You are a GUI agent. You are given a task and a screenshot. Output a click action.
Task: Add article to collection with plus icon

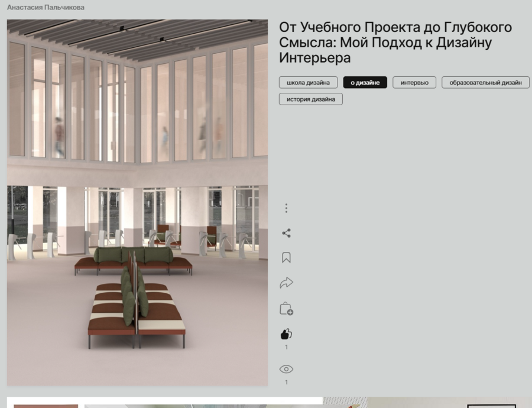(x=286, y=309)
